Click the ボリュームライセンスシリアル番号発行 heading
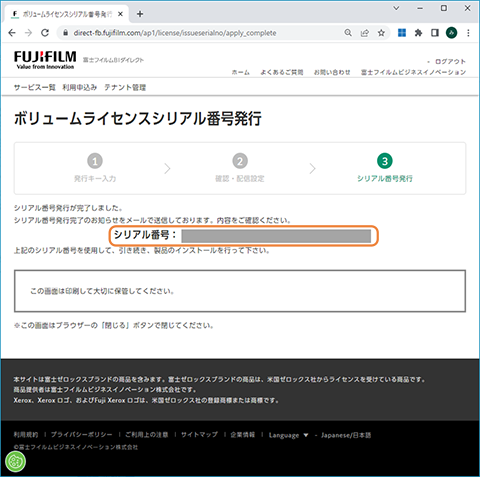The height and width of the screenshot is (477, 480). [x=138, y=119]
